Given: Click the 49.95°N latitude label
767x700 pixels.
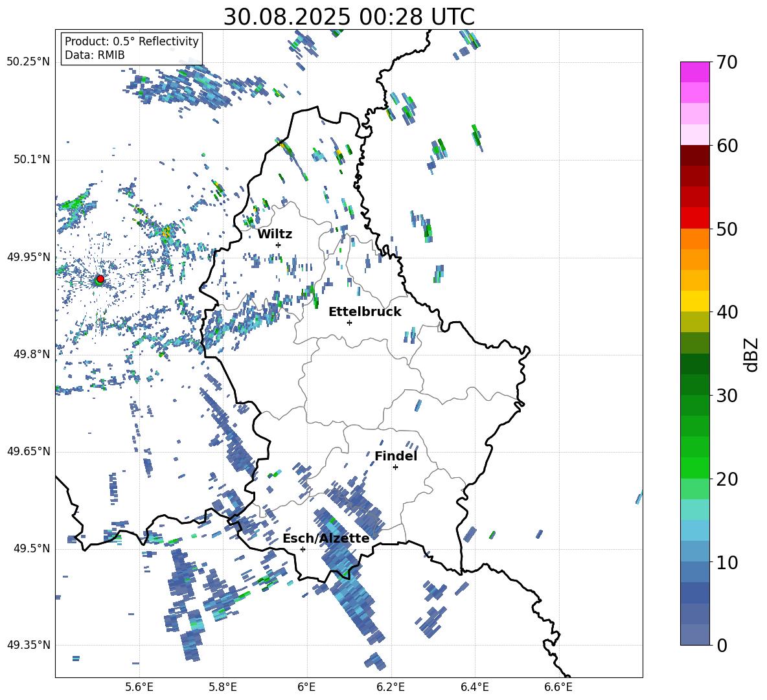Looking at the screenshot, I should click(29, 257).
